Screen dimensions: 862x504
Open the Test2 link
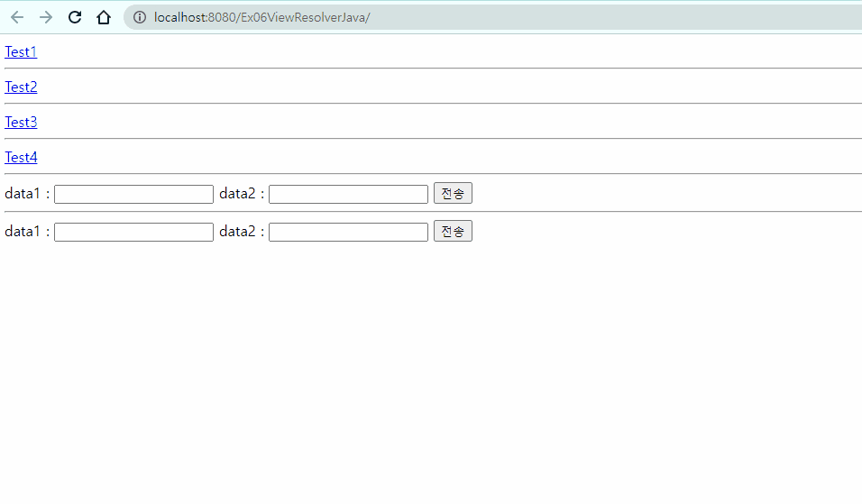click(x=21, y=87)
